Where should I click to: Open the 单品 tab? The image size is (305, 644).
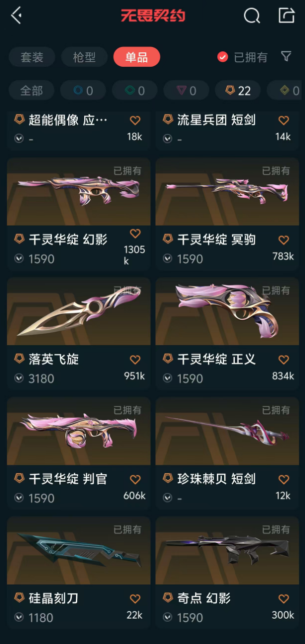[x=137, y=57]
